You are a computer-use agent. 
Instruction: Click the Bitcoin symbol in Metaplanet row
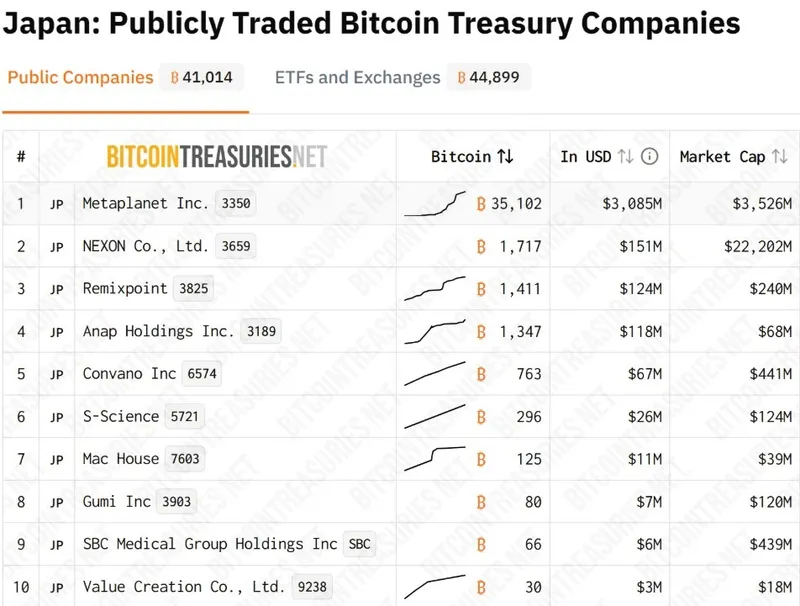pyautogui.click(x=481, y=204)
